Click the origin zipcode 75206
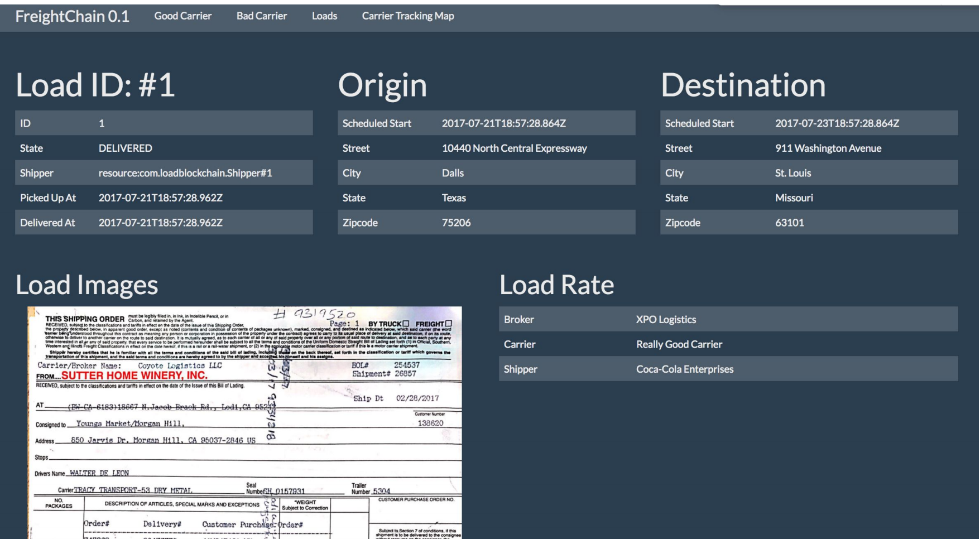The width and height of the screenshot is (980, 539). click(457, 223)
